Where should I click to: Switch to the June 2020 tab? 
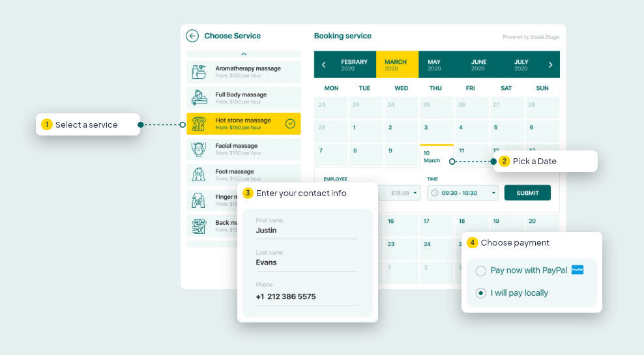[x=478, y=65]
